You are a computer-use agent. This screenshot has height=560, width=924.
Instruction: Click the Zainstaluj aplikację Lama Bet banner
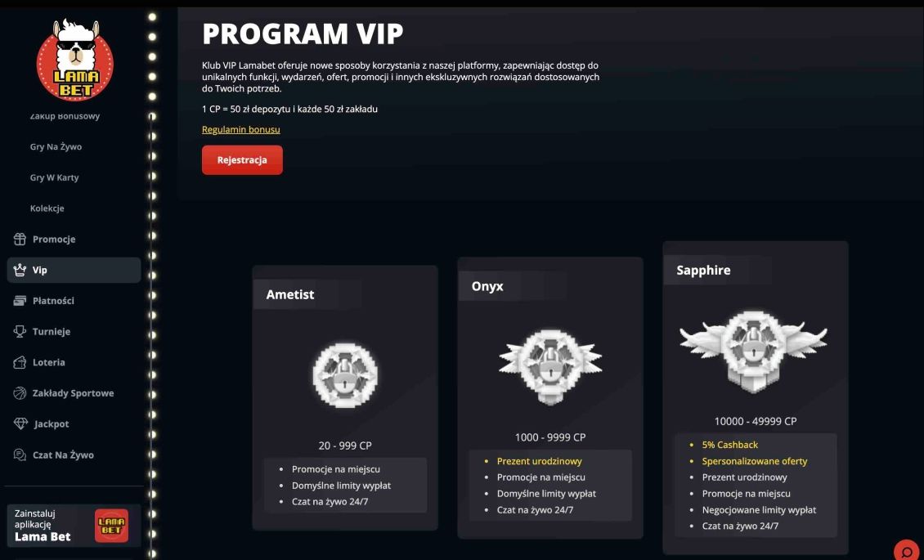click(x=74, y=526)
